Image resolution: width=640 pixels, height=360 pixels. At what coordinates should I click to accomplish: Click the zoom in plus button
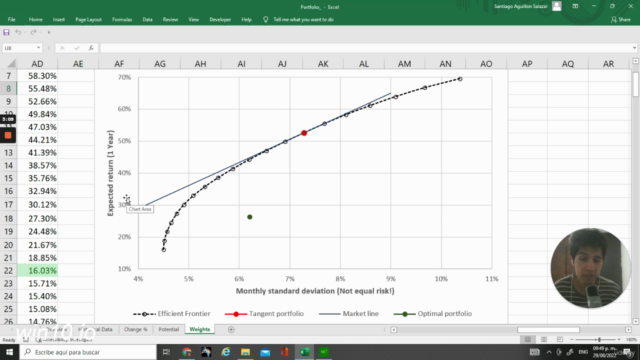coord(619,340)
